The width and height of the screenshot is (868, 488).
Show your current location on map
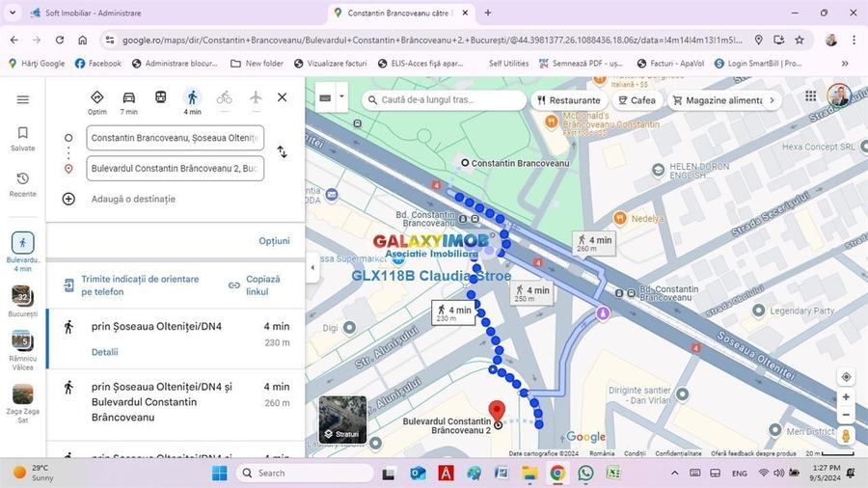(x=846, y=377)
